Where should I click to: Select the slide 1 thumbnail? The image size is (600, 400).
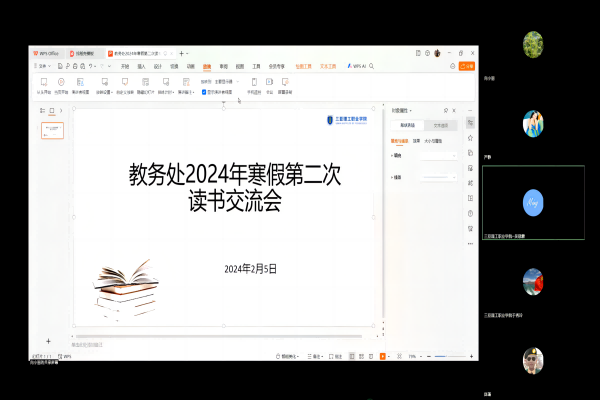coord(52,130)
